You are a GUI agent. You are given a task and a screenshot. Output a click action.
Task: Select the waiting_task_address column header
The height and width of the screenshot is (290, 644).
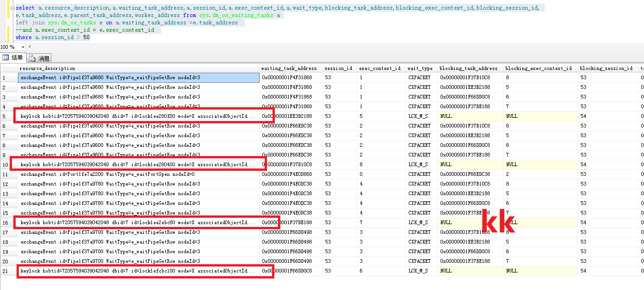[289, 68]
